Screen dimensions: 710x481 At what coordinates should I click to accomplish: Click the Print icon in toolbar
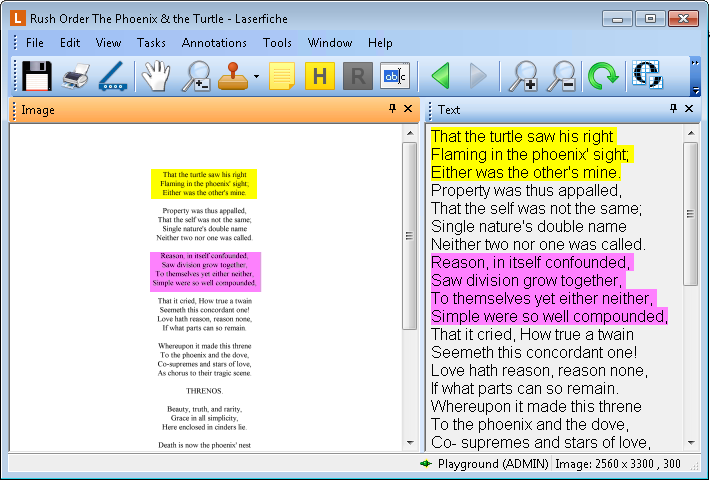click(75, 76)
